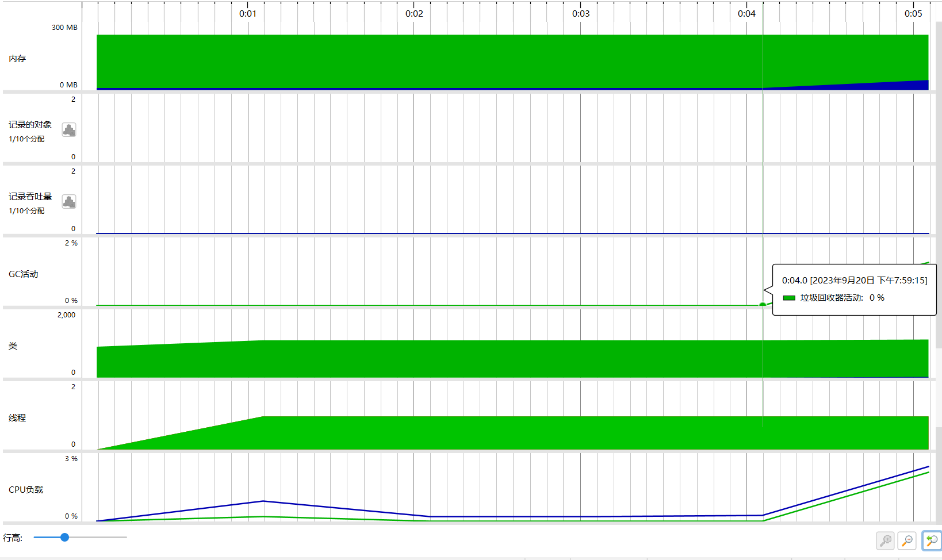This screenshot has width=942, height=560.
Task: Select the 内存 row label
Action: [x=17, y=59]
